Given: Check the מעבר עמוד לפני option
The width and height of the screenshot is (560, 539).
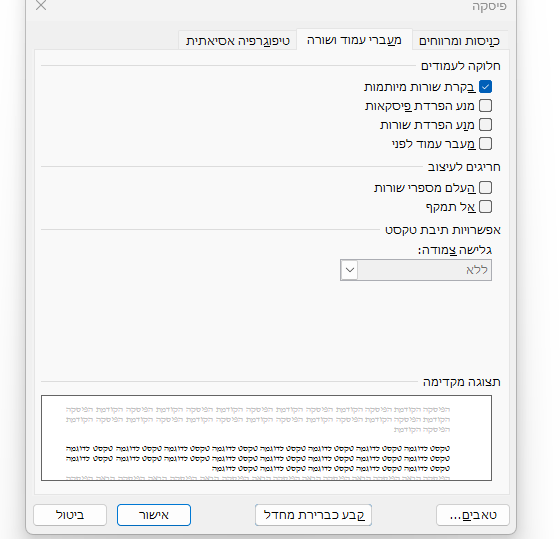Looking at the screenshot, I should tap(485, 144).
